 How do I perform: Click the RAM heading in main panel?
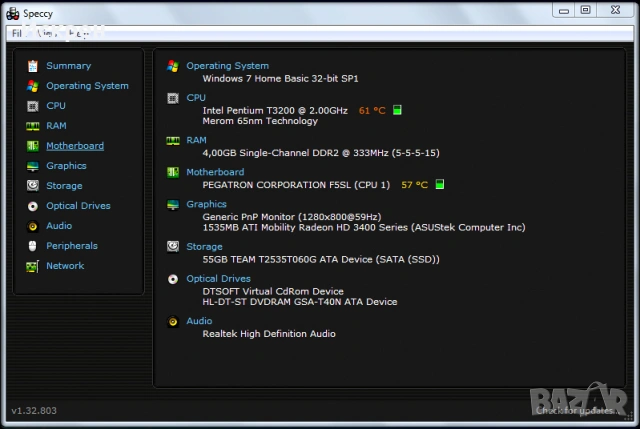(x=196, y=140)
